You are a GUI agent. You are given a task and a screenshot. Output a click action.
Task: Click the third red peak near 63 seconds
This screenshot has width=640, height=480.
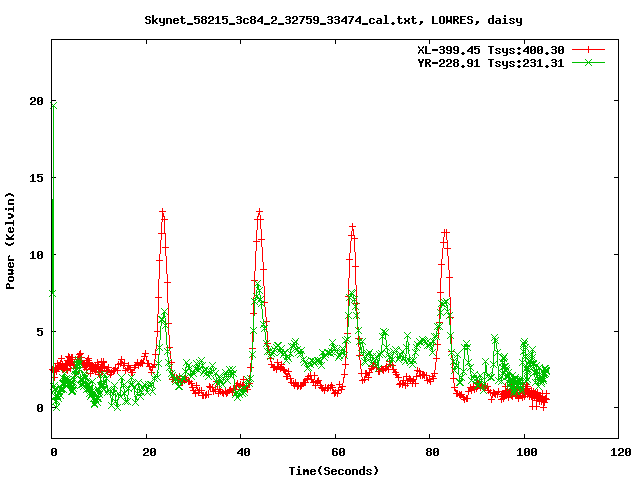tap(353, 226)
